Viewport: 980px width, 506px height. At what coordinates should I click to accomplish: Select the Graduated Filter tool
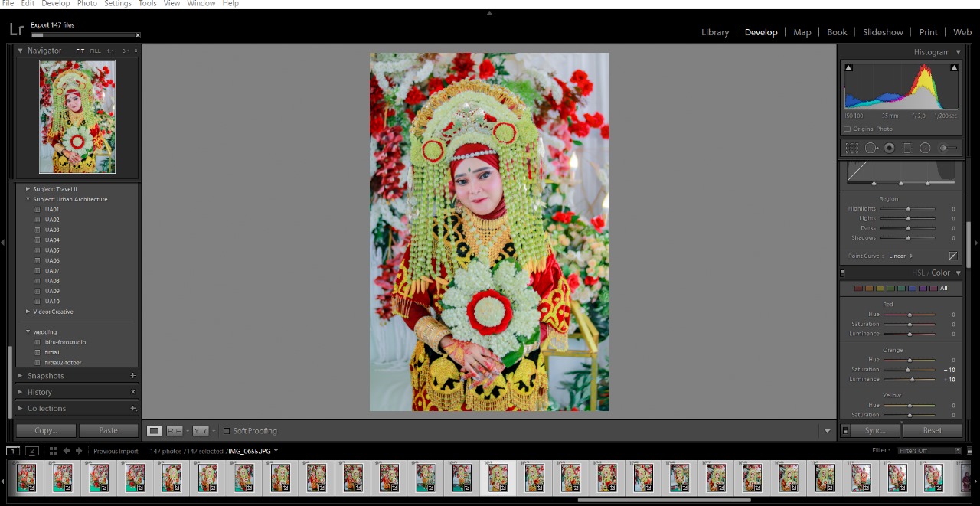(907, 148)
